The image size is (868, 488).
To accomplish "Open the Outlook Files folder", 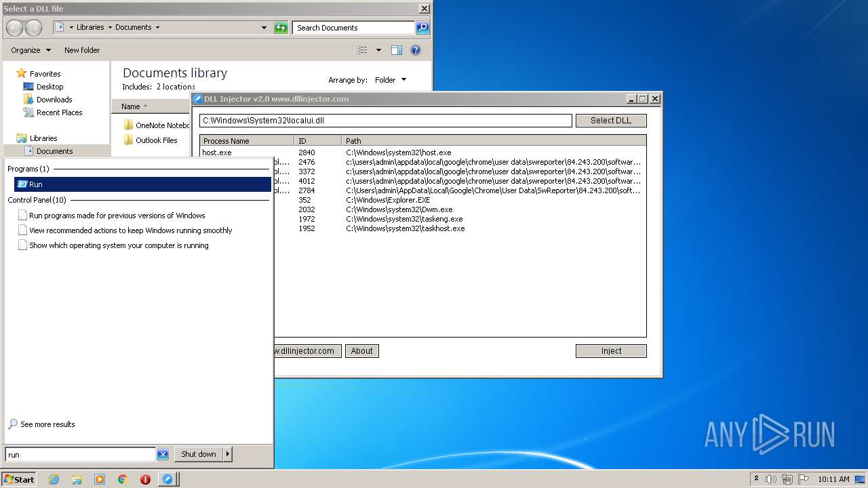I will tap(151, 140).
